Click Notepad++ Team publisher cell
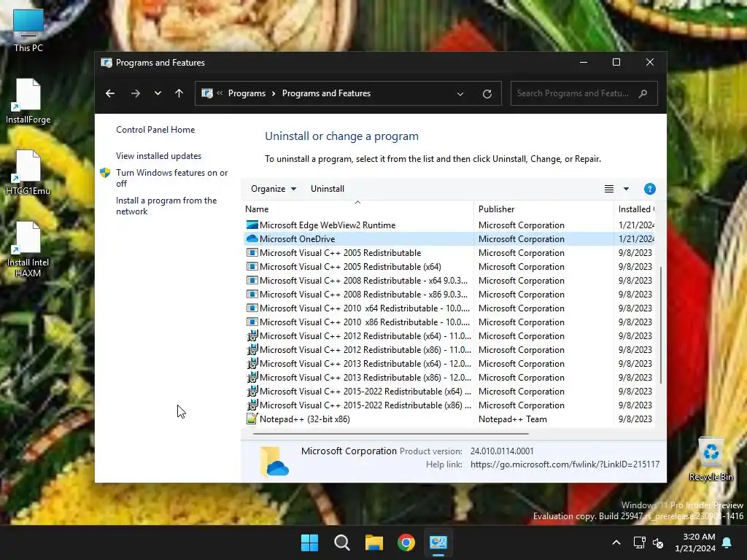The image size is (747, 560). pyautogui.click(x=513, y=419)
